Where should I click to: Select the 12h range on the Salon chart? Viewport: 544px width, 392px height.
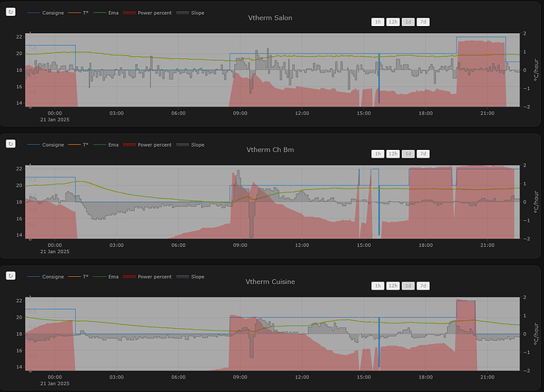(x=393, y=22)
